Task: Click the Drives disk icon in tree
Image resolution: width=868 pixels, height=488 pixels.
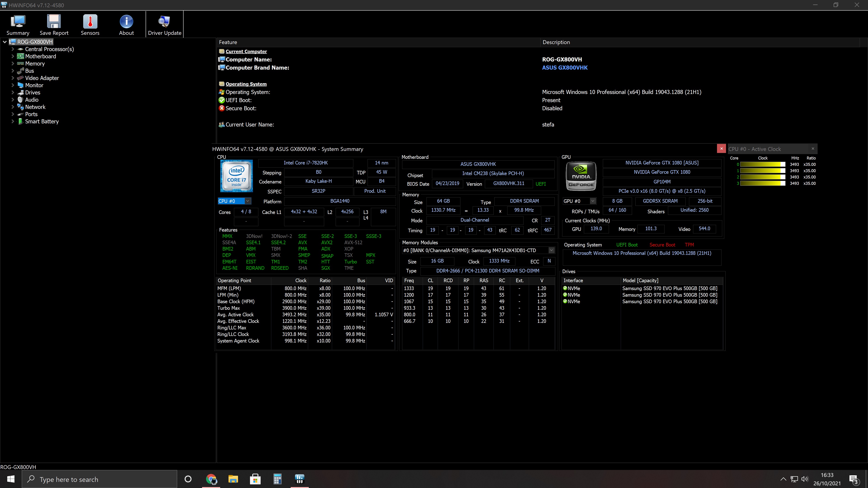Action: [x=21, y=92]
